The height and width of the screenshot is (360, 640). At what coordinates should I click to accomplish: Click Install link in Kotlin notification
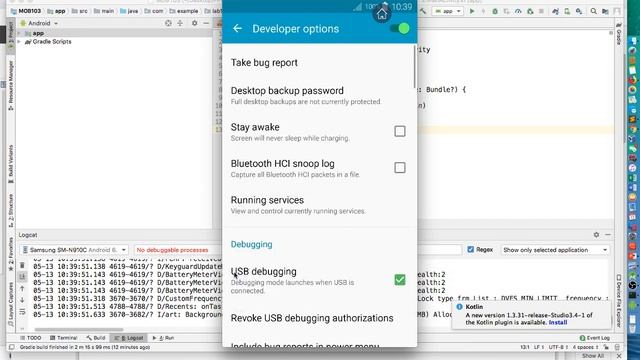pos(558,322)
